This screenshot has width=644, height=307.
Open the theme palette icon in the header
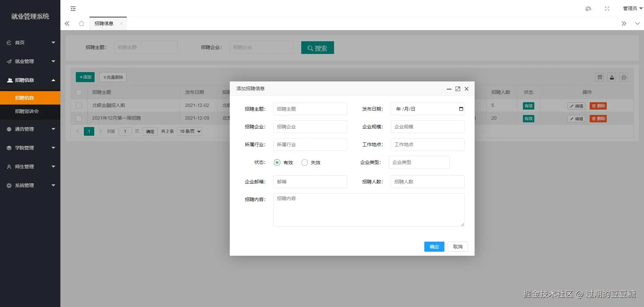point(588,9)
